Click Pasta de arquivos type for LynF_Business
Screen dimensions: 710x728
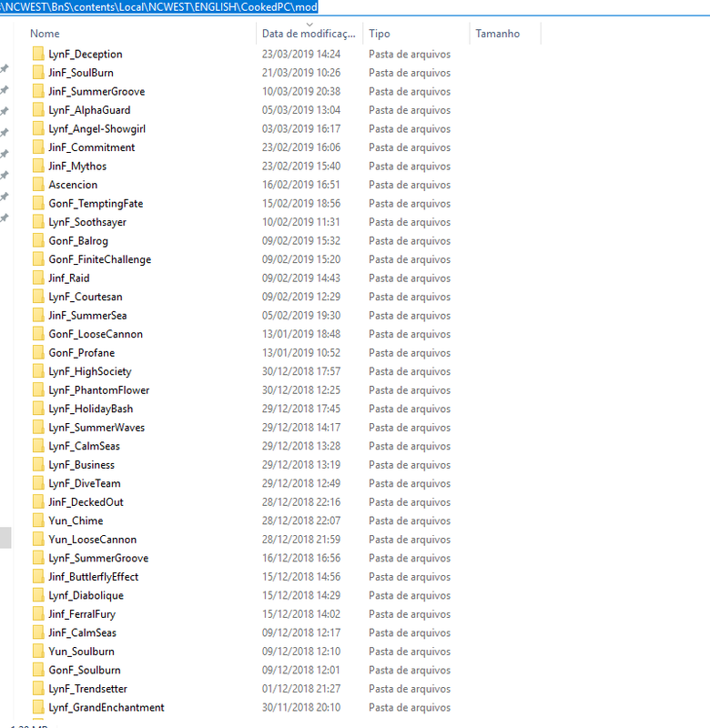pos(410,465)
